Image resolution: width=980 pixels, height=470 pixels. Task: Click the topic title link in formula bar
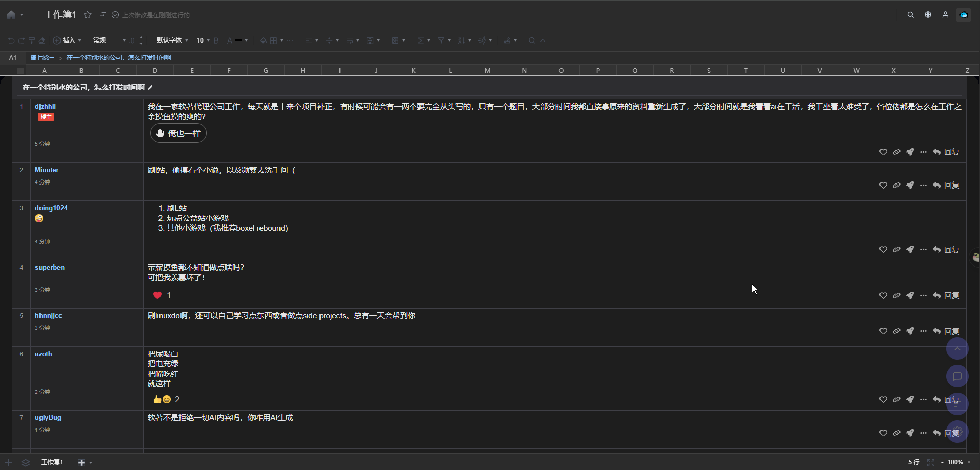(119, 58)
